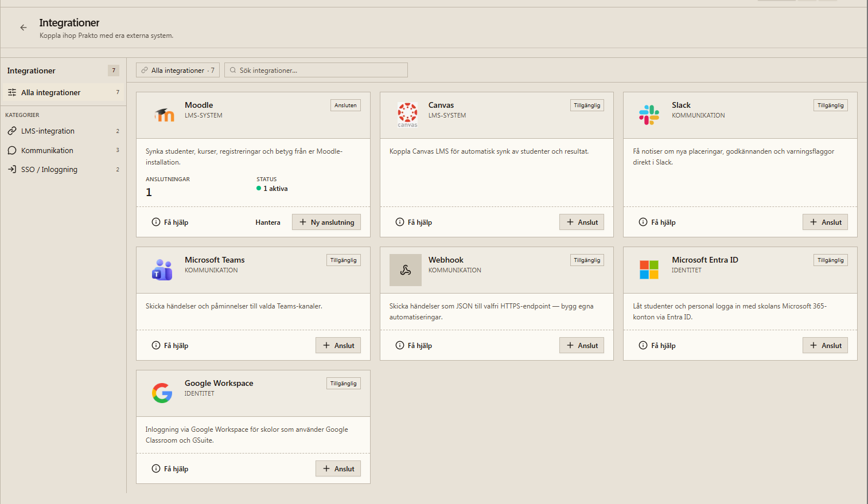
Task: Open Få hjälp in the Microsoft Teams card
Action: point(170,345)
